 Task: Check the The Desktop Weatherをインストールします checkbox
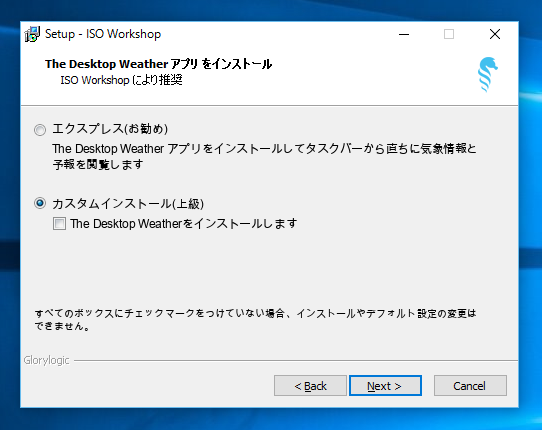point(59,223)
